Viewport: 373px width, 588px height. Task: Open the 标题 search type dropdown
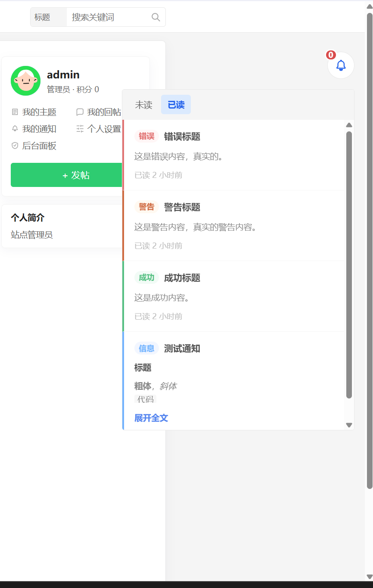click(x=48, y=17)
